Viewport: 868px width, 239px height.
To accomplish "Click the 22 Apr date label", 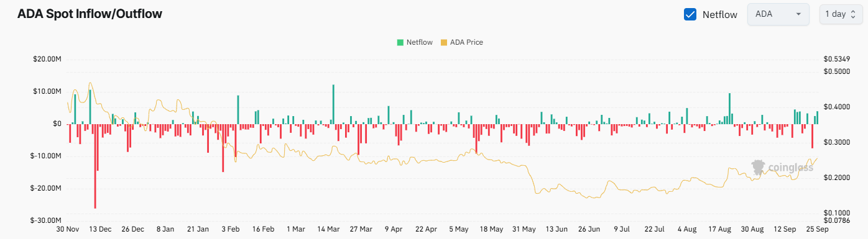I will [x=426, y=230].
